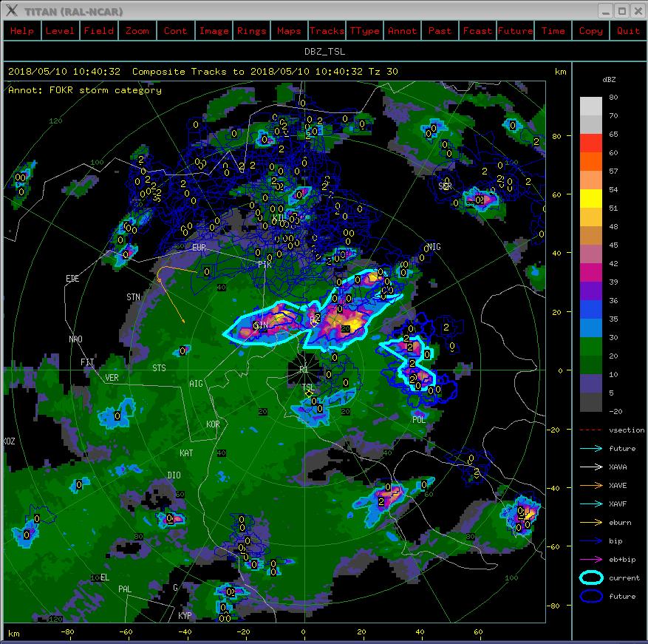
Task: Click the X window icon in title bar
Action: pos(12,10)
